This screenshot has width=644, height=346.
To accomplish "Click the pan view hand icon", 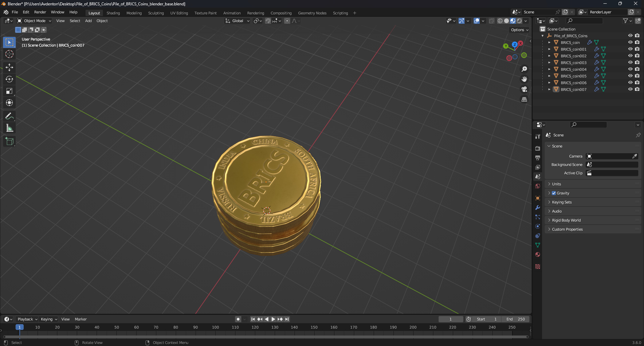I will [524, 79].
